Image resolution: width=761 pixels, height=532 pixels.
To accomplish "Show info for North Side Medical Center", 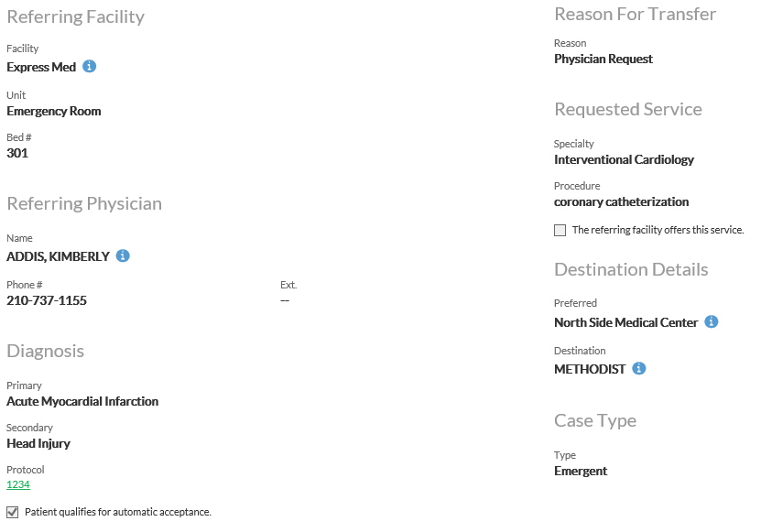I will pos(712,322).
